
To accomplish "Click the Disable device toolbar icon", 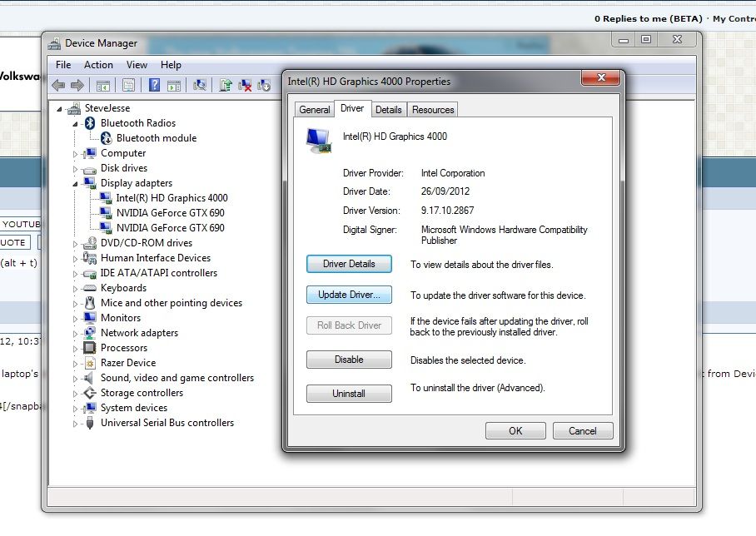I will coord(265,85).
